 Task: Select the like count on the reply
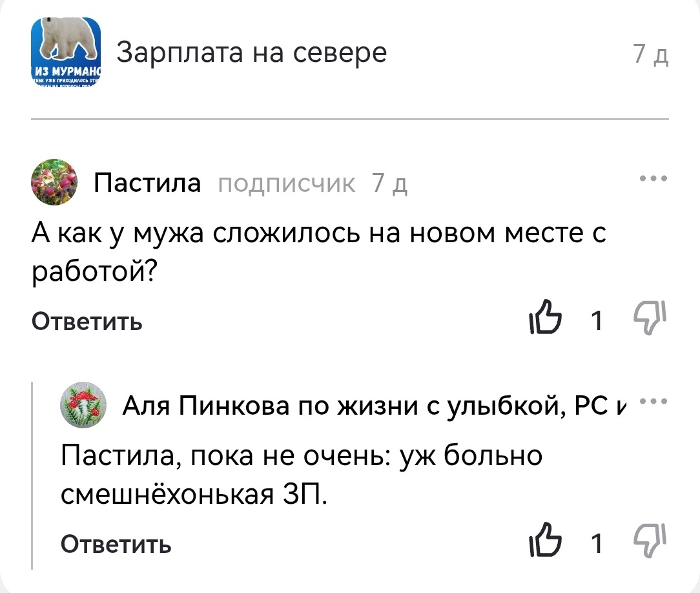(x=597, y=541)
